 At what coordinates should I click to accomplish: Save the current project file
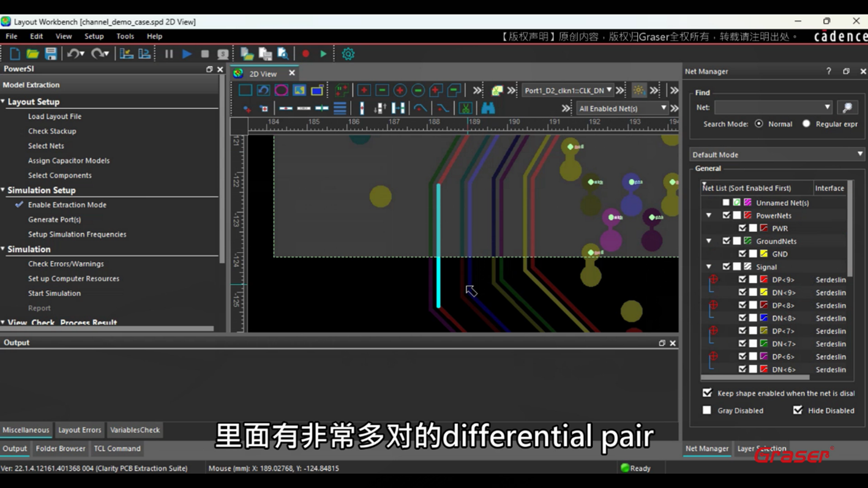[x=51, y=54]
